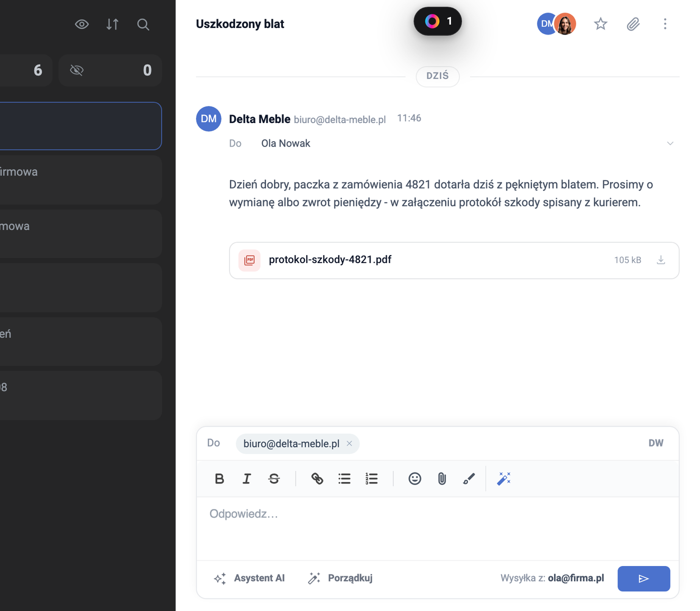Attach a file to the reply
The height and width of the screenshot is (611, 700).
[442, 478]
